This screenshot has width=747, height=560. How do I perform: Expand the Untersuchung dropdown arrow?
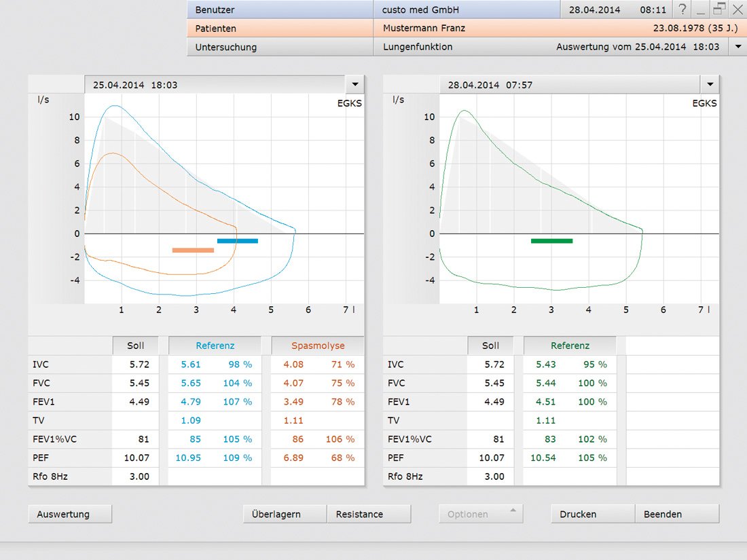(x=737, y=47)
